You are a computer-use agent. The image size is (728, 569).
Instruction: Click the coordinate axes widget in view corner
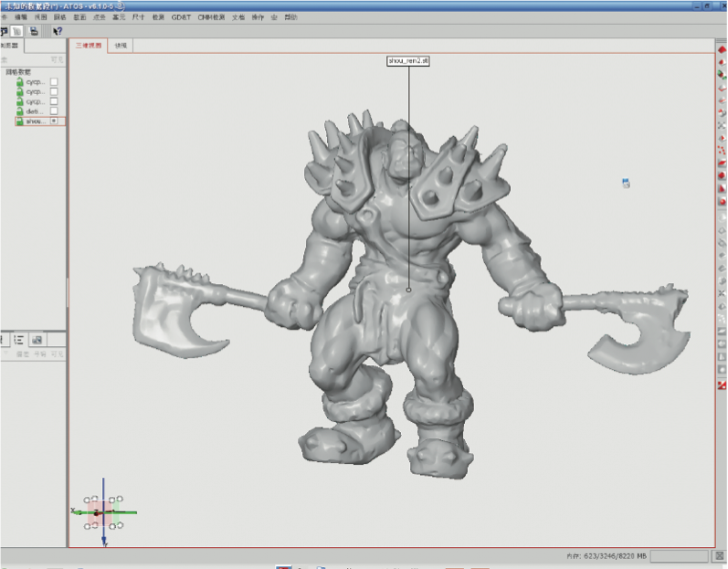(103, 512)
